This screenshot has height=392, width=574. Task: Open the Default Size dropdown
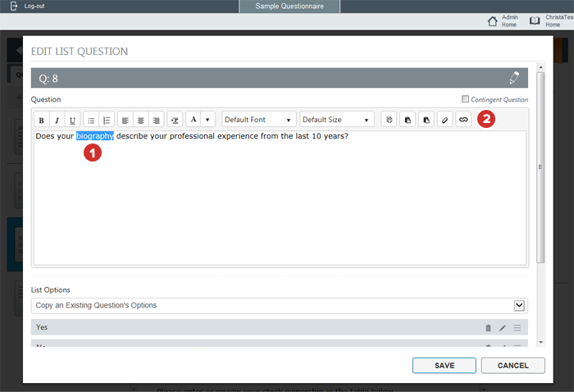(337, 120)
